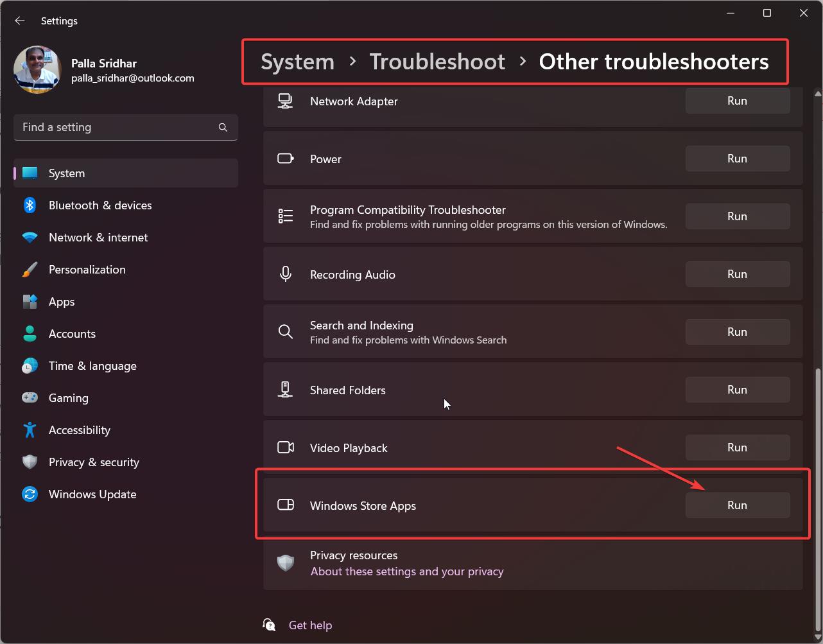Open Privacy & security settings
The image size is (823, 644).
coord(126,462)
